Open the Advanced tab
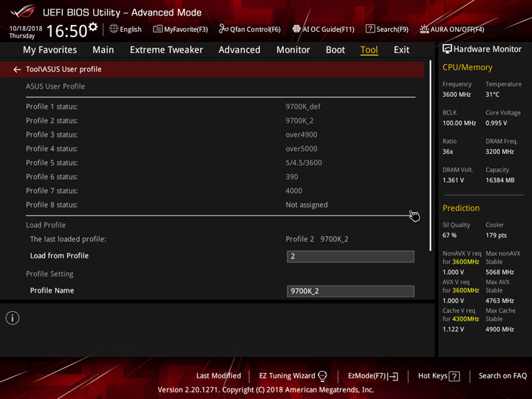This screenshot has width=532, height=399. point(239,50)
